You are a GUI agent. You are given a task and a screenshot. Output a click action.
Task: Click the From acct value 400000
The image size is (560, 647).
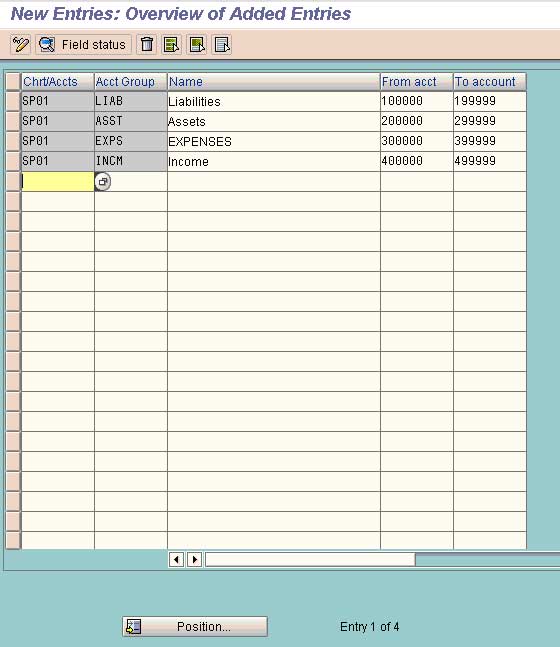tap(417, 161)
